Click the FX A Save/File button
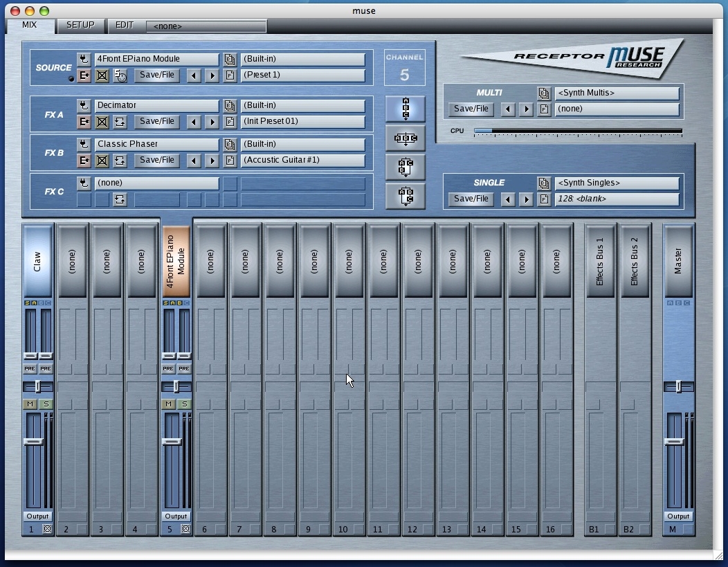 157,122
